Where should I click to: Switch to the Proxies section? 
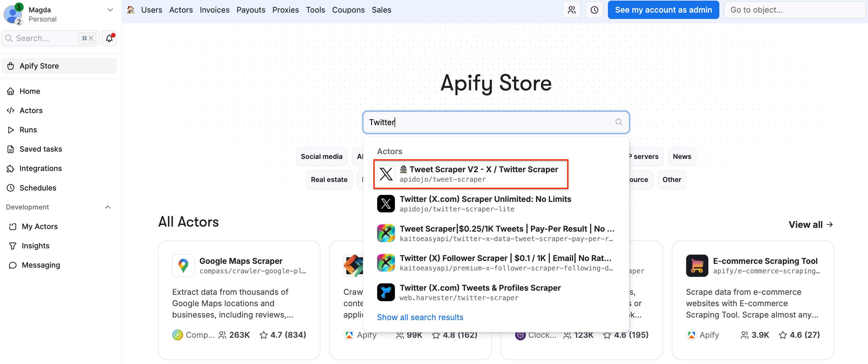click(285, 10)
